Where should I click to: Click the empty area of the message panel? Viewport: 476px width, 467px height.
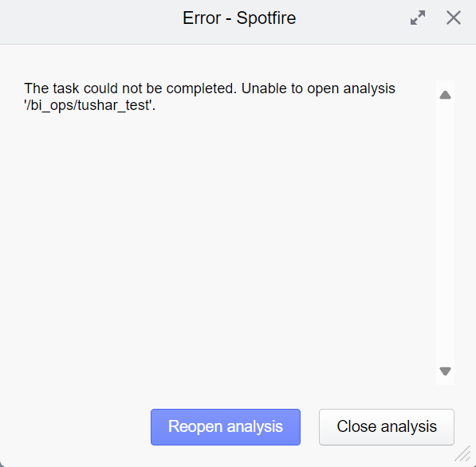point(228,243)
